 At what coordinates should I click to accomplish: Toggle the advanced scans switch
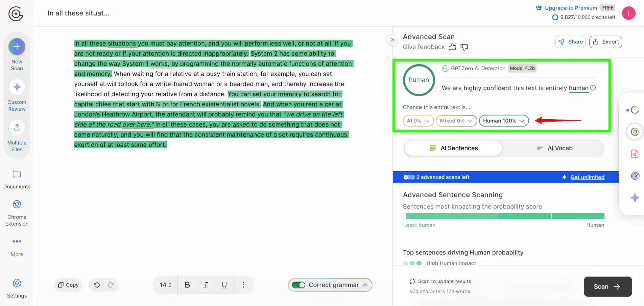[409, 177]
